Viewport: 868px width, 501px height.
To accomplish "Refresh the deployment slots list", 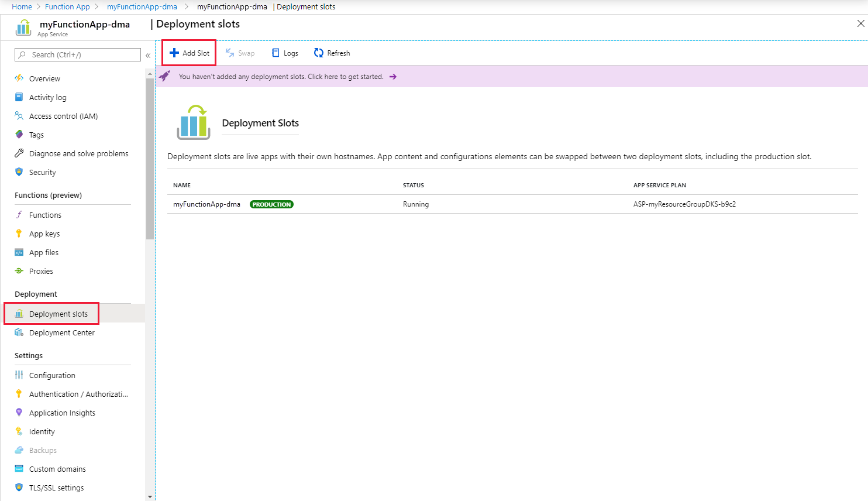I will 332,53.
